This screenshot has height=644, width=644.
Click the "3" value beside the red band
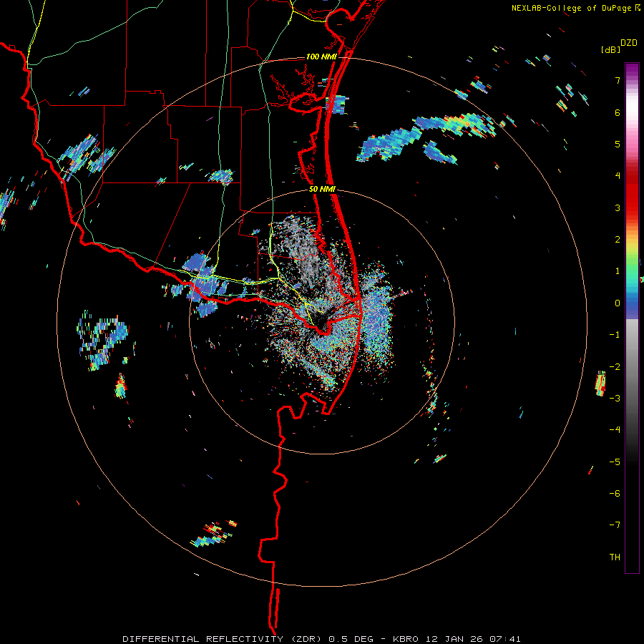tap(618, 208)
